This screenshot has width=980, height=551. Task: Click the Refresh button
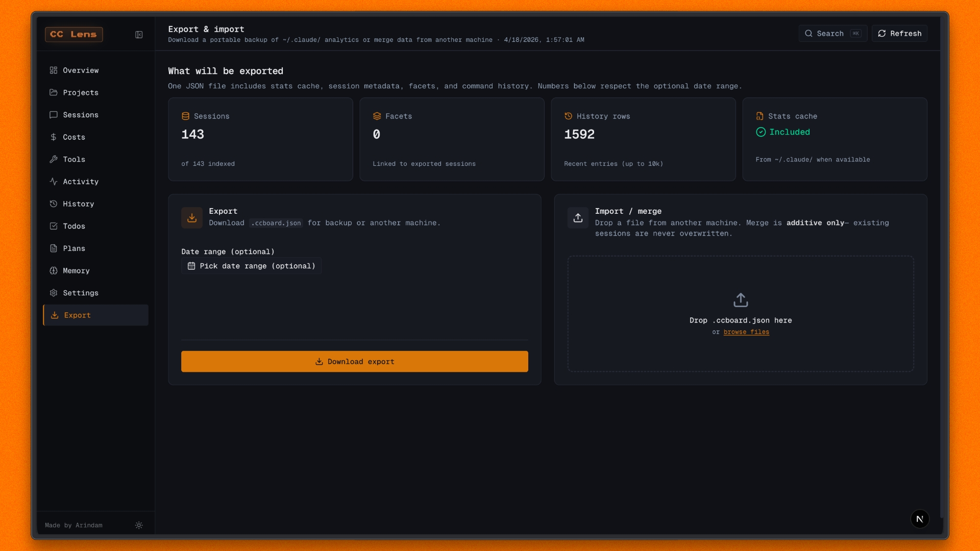tap(899, 34)
